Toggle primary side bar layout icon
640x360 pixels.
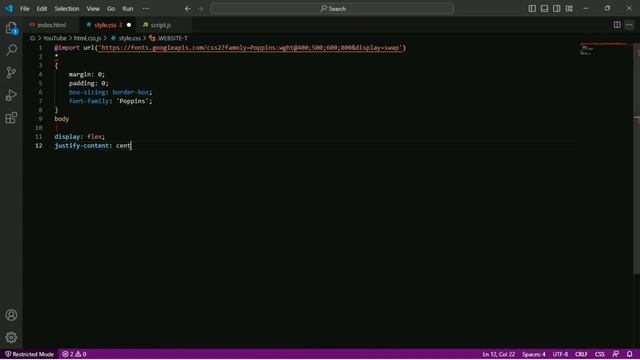click(532, 9)
